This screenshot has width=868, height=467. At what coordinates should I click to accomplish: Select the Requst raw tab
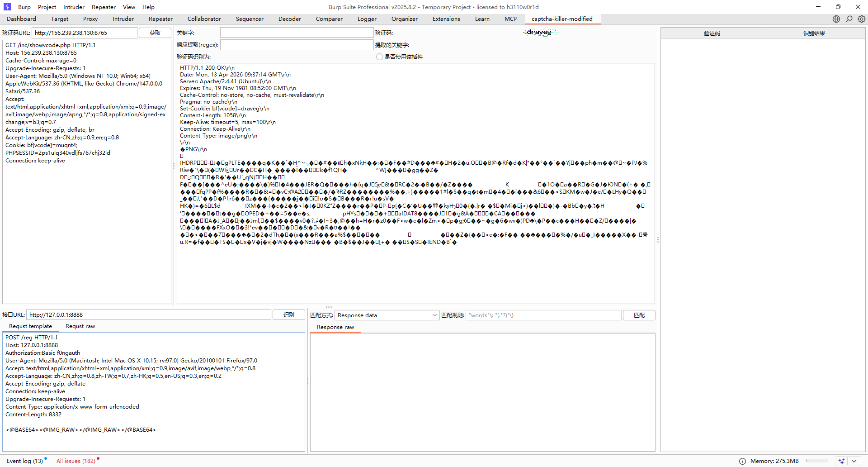pos(80,326)
